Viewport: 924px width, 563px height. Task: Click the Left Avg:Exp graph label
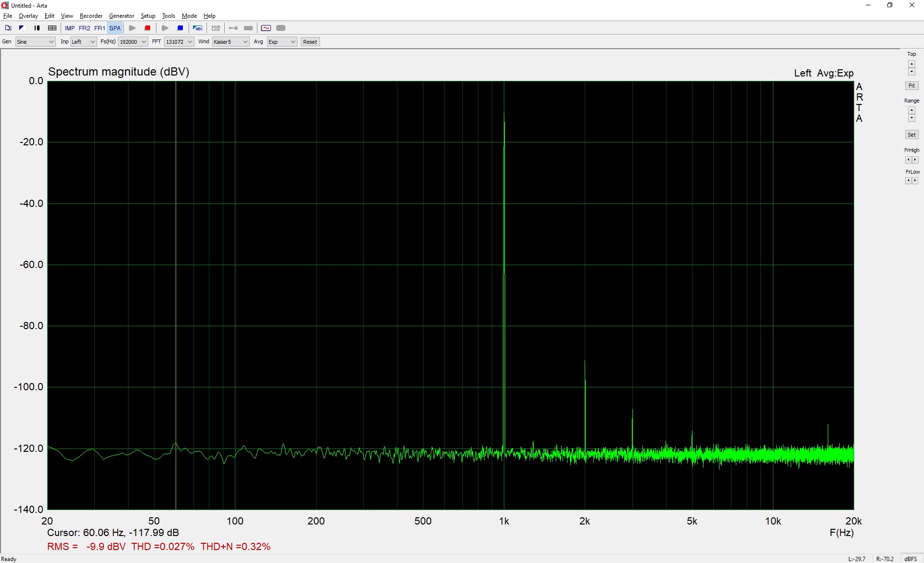[824, 73]
